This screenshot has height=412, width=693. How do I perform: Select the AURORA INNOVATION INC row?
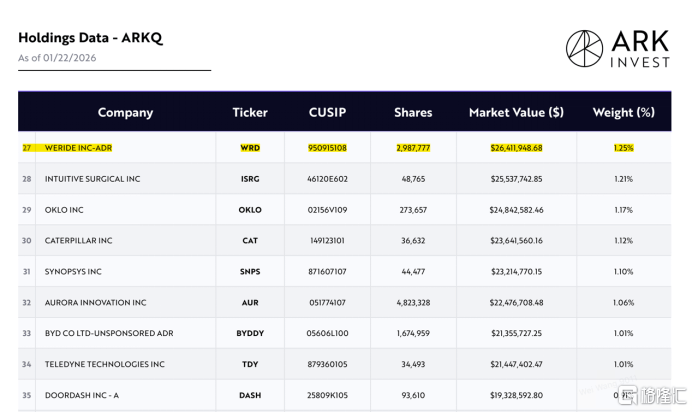(x=95, y=302)
